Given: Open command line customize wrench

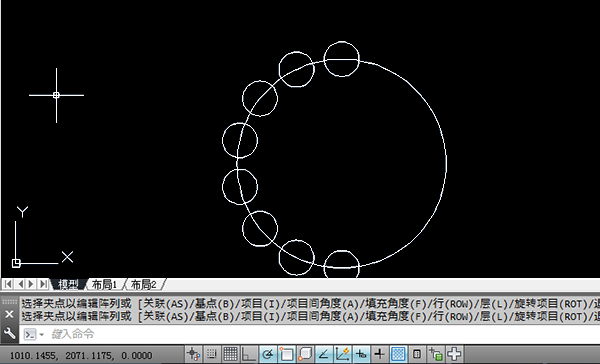Looking at the screenshot, I should (x=9, y=334).
